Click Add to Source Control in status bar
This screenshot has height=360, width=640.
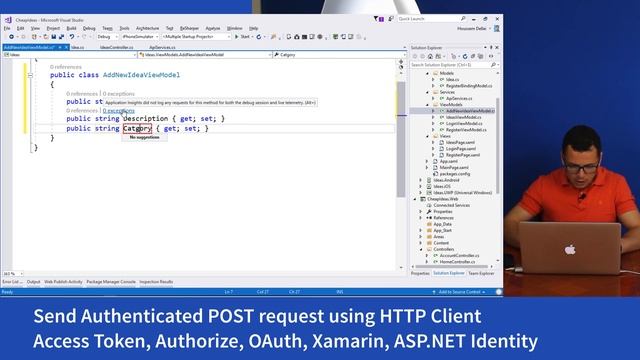(x=459, y=292)
